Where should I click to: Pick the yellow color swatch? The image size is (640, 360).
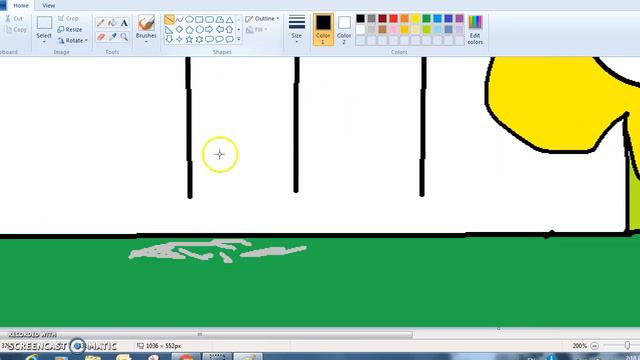coord(416,19)
